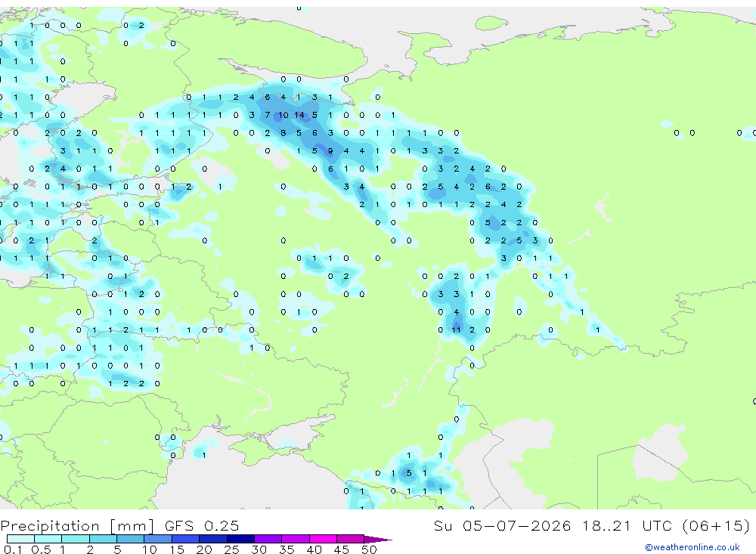Click the 0.1–0.5 mm legend color box
Viewport: 756px width, 554px height.
click(x=20, y=539)
